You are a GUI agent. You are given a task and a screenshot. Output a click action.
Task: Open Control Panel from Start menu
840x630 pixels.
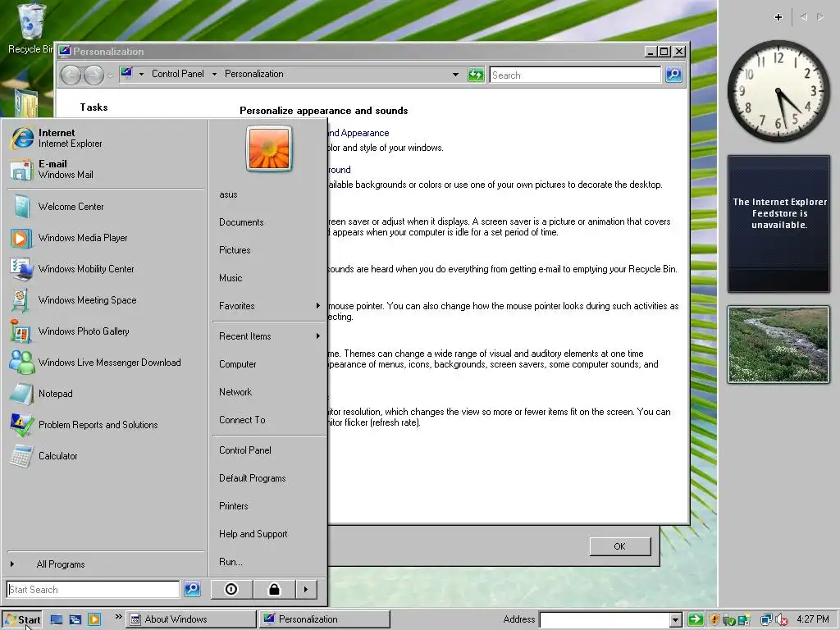coord(244,450)
